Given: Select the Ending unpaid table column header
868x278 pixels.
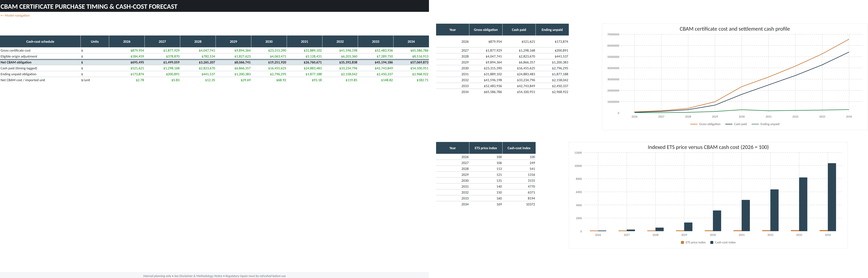Looking at the screenshot, I should 552,30.
